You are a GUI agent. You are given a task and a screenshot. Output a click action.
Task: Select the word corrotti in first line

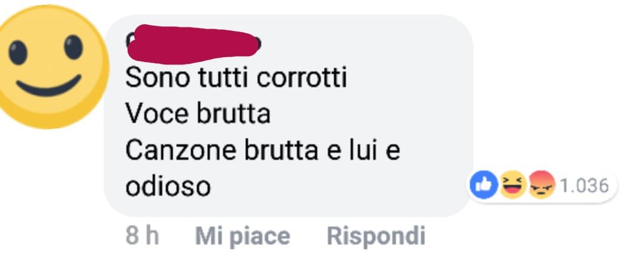click(x=302, y=78)
